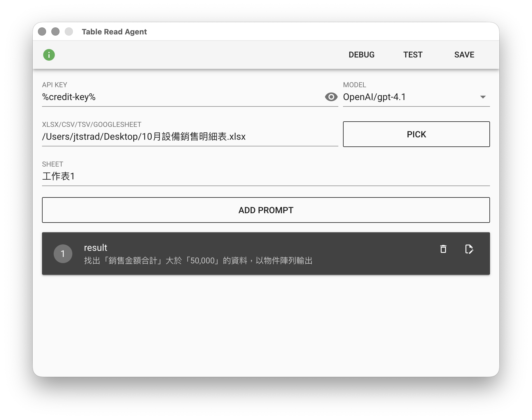This screenshot has height=420, width=532.
Task: Toggle API key visibility with eye icon
Action: [x=331, y=97]
